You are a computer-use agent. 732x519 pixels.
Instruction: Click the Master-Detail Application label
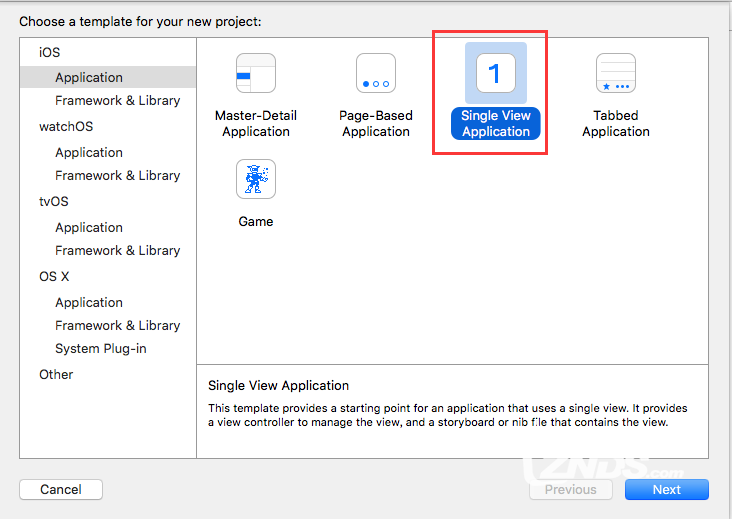pos(256,123)
